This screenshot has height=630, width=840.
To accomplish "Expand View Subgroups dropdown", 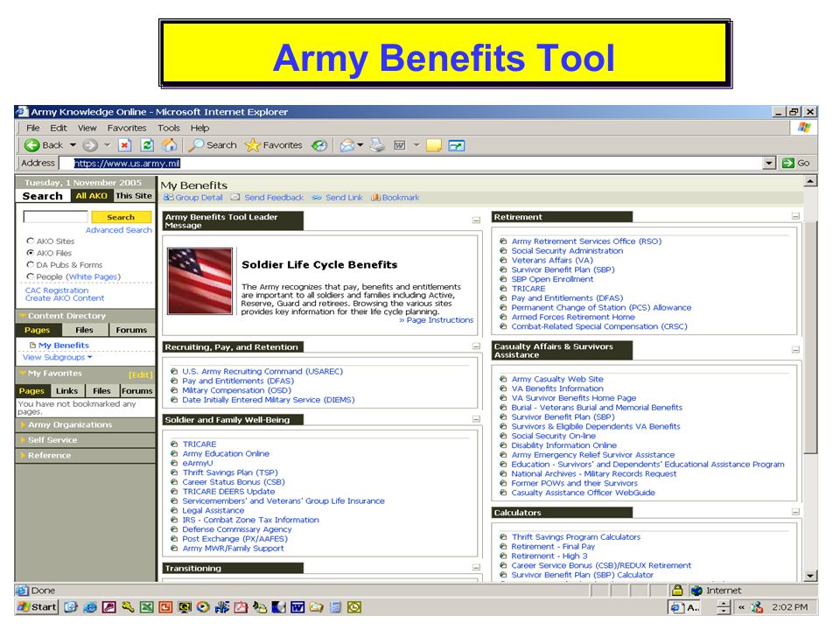I will [x=58, y=357].
